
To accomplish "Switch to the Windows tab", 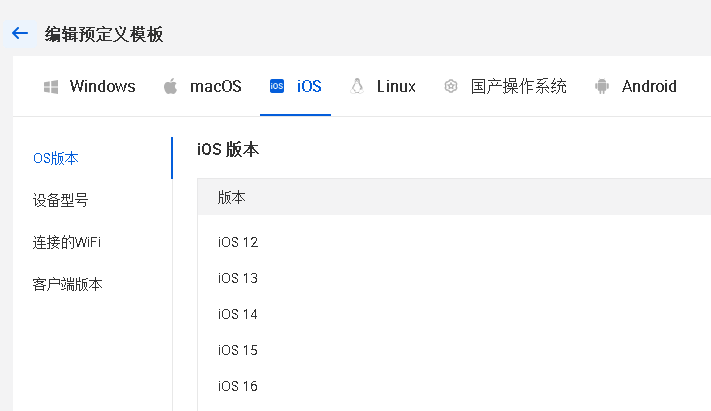I will click(102, 86).
